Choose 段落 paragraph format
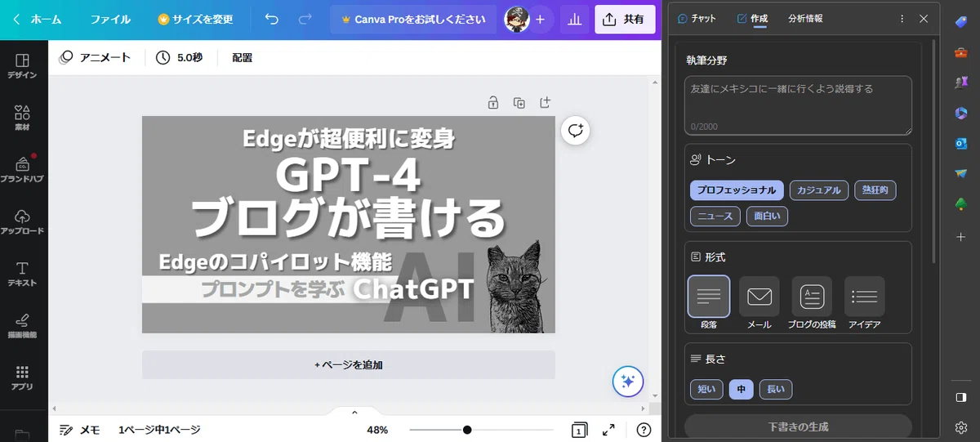 pos(708,302)
